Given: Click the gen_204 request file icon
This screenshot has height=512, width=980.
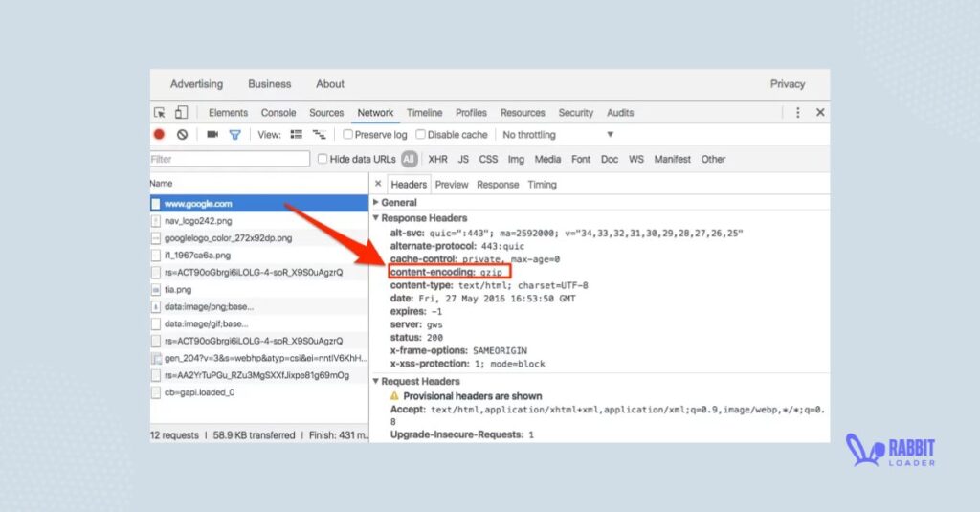Looking at the screenshot, I should pos(156,358).
